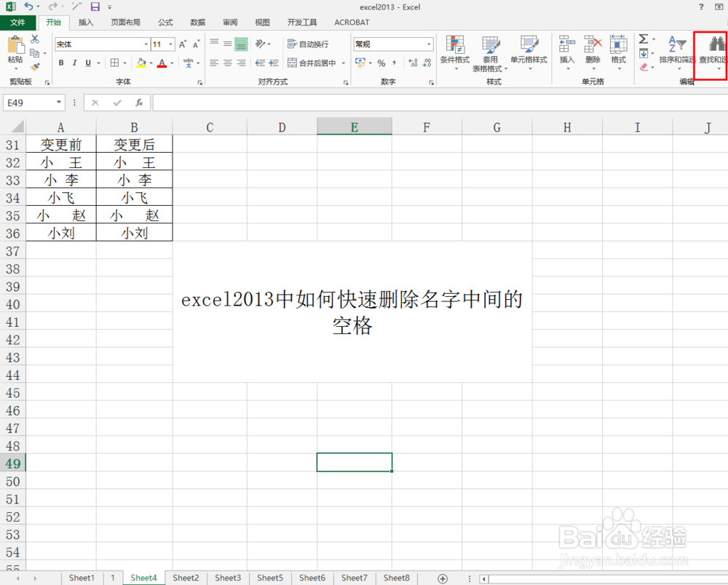Expand underline style dropdown arrow
Screen dimensions: 728x585
coord(98,63)
